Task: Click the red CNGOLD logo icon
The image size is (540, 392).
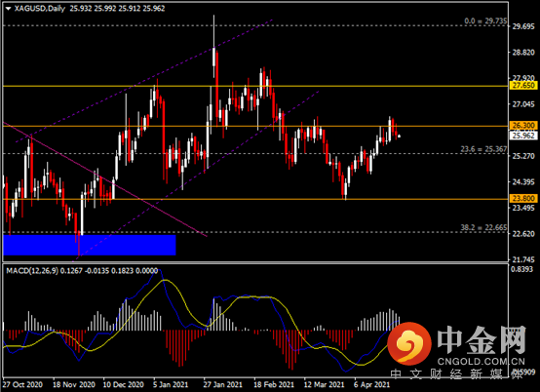Action: pyautogui.click(x=409, y=343)
